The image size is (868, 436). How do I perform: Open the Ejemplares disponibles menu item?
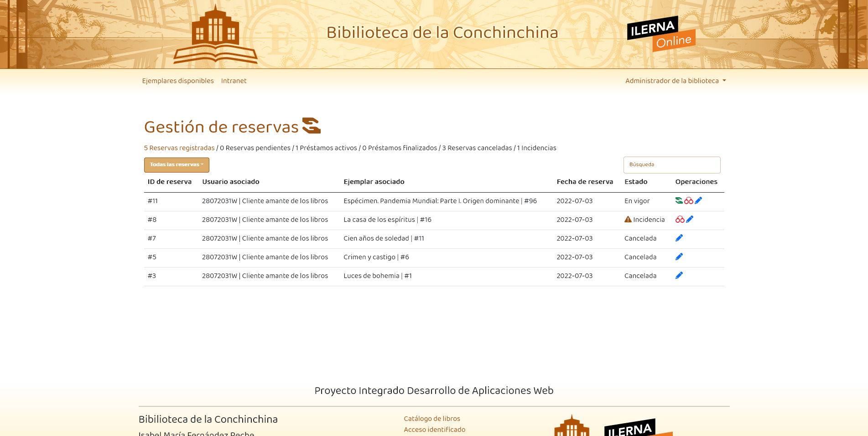pos(178,80)
